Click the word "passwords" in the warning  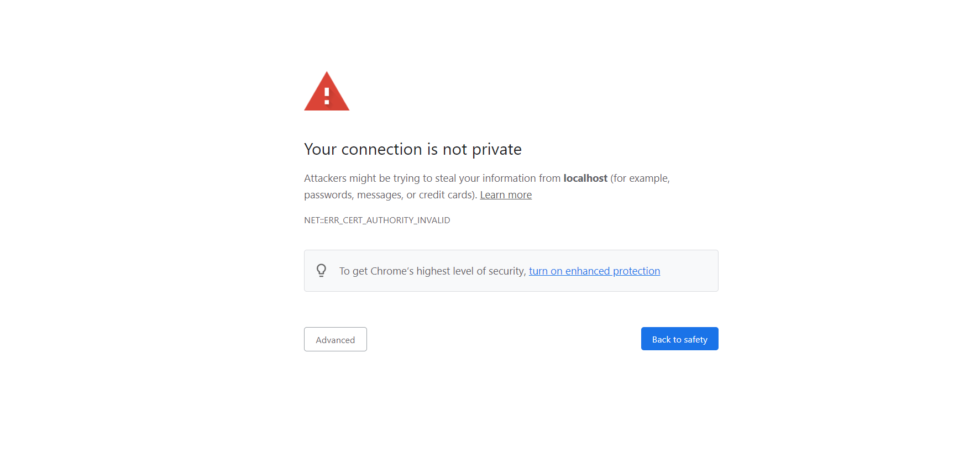point(327,195)
